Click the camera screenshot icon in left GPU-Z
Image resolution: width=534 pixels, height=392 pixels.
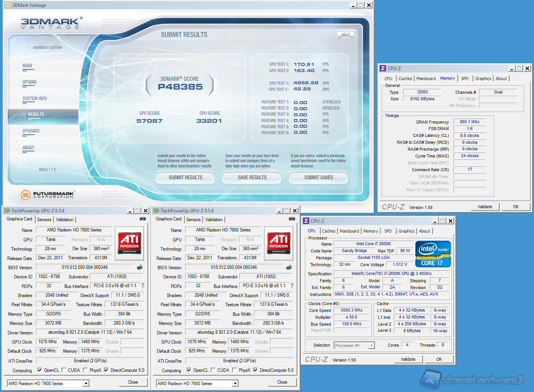pyautogui.click(x=142, y=219)
